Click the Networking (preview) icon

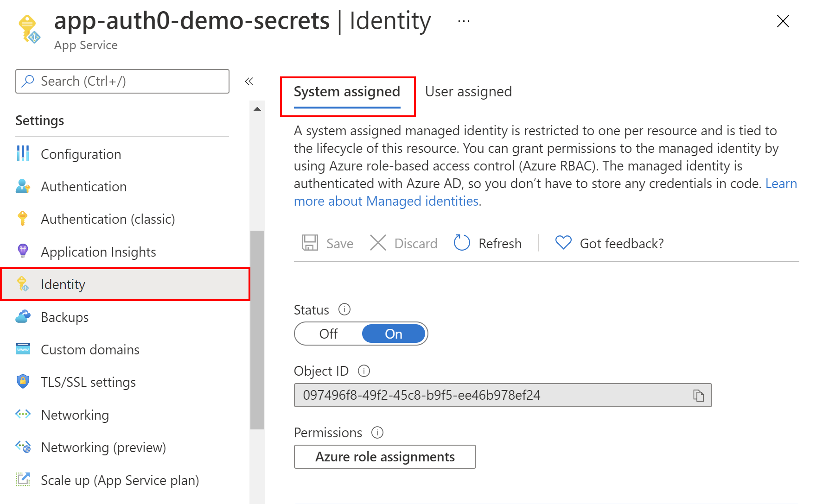(23, 447)
